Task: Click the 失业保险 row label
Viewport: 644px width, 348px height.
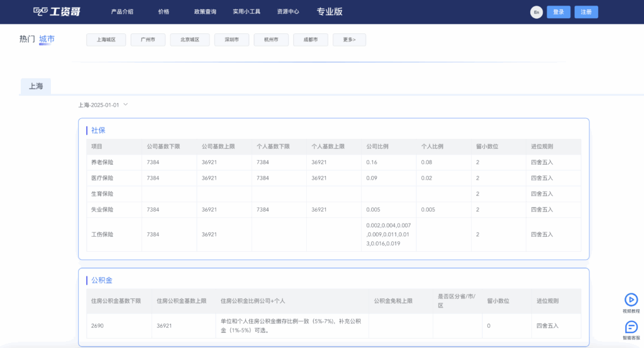Action: [103, 210]
